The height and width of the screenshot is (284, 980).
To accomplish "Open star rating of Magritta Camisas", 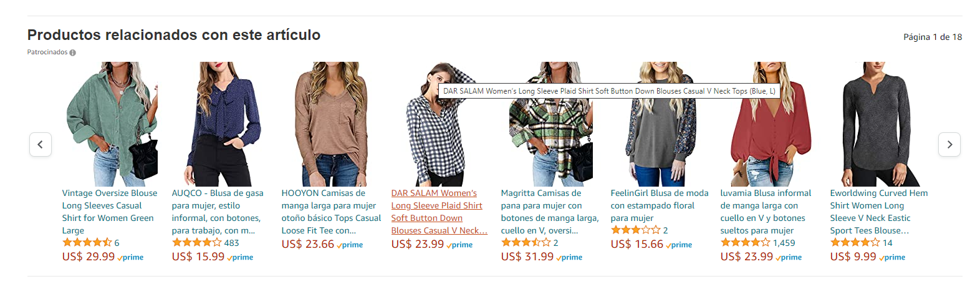I will (x=526, y=243).
